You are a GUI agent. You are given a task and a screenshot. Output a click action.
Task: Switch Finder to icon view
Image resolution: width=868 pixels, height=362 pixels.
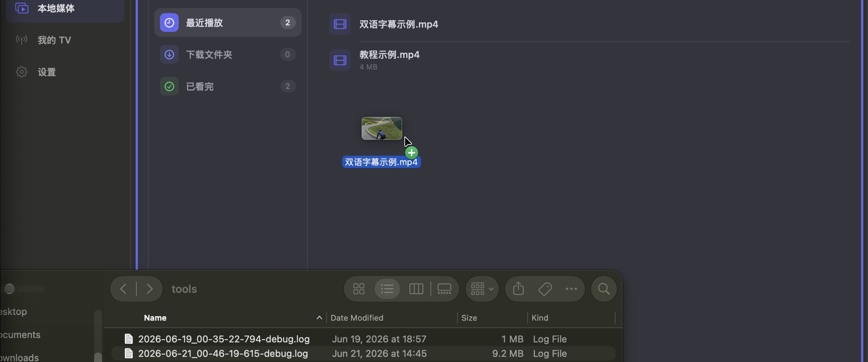[359, 289]
